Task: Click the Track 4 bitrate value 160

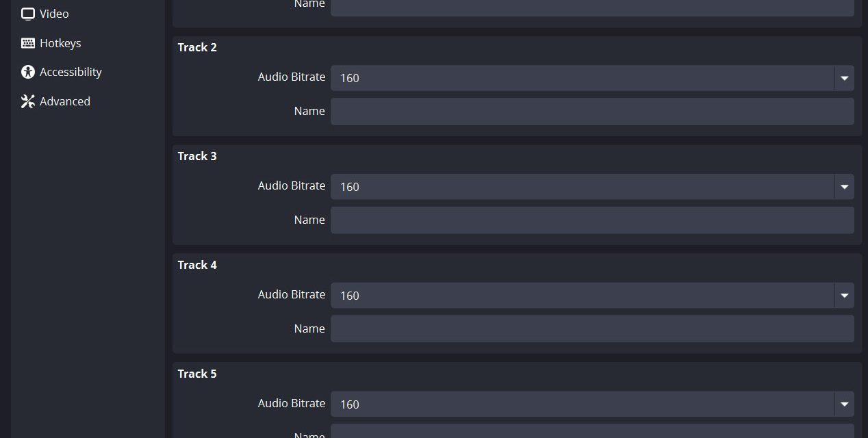Action: pyautogui.click(x=350, y=296)
